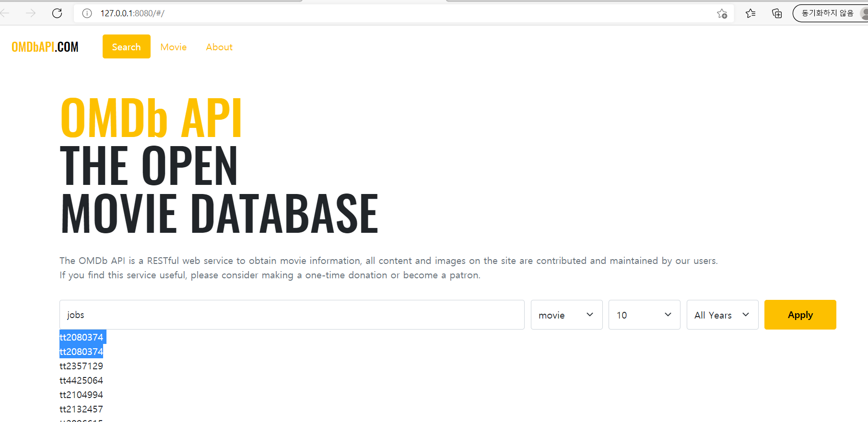
Task: Click the address bar URL 127.0.0.1:8080
Action: (132, 13)
